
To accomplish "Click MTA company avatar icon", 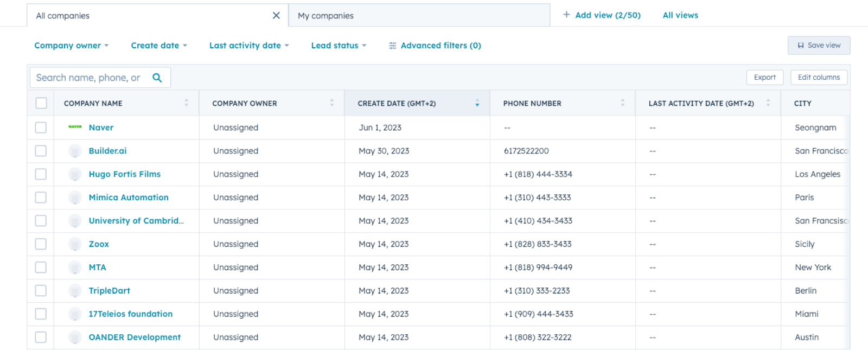I will click(x=75, y=268).
